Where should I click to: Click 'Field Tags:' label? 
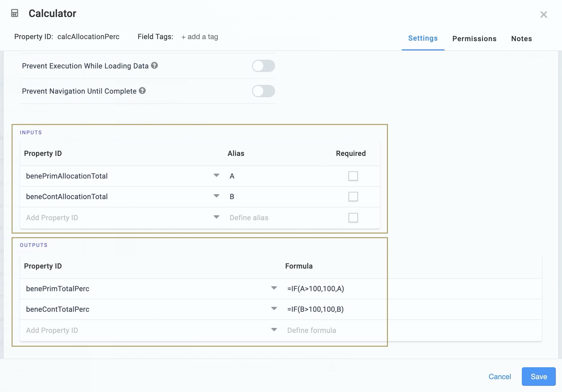pyautogui.click(x=155, y=37)
